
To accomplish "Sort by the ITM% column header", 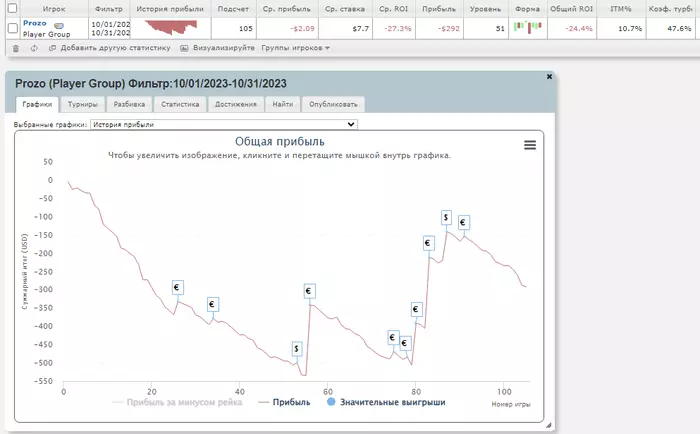I will point(621,9).
